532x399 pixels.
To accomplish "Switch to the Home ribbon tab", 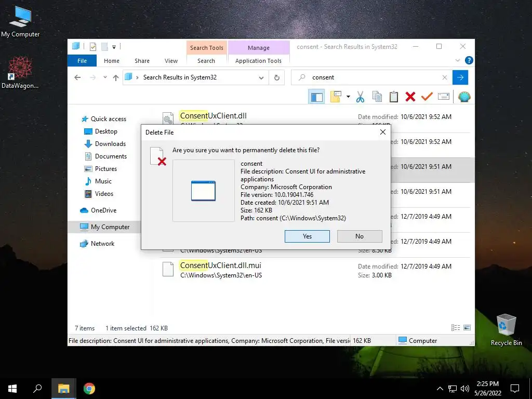I will [x=112, y=61].
